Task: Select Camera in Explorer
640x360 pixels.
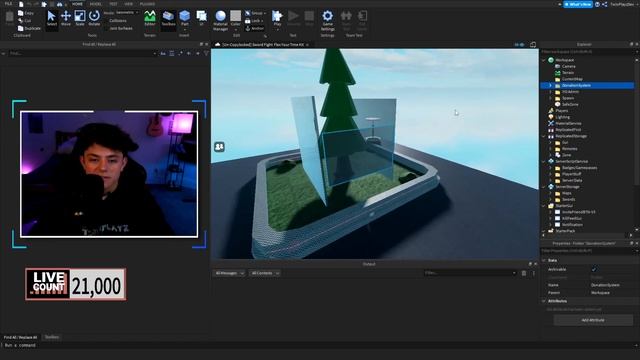Action: tap(569, 66)
